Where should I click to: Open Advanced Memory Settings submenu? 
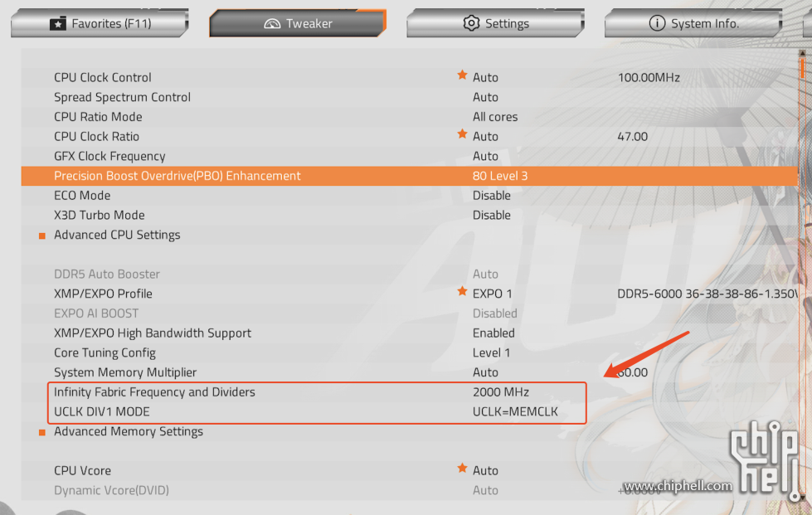tap(129, 432)
